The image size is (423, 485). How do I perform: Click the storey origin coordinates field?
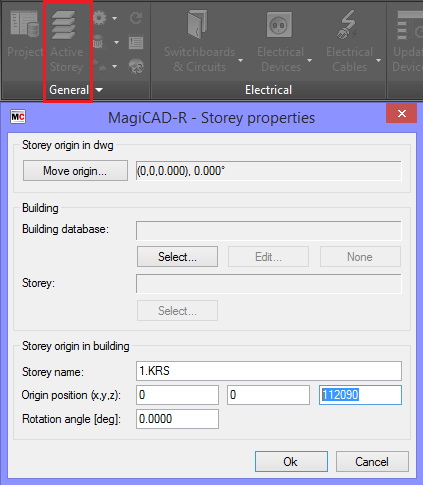[x=269, y=171]
